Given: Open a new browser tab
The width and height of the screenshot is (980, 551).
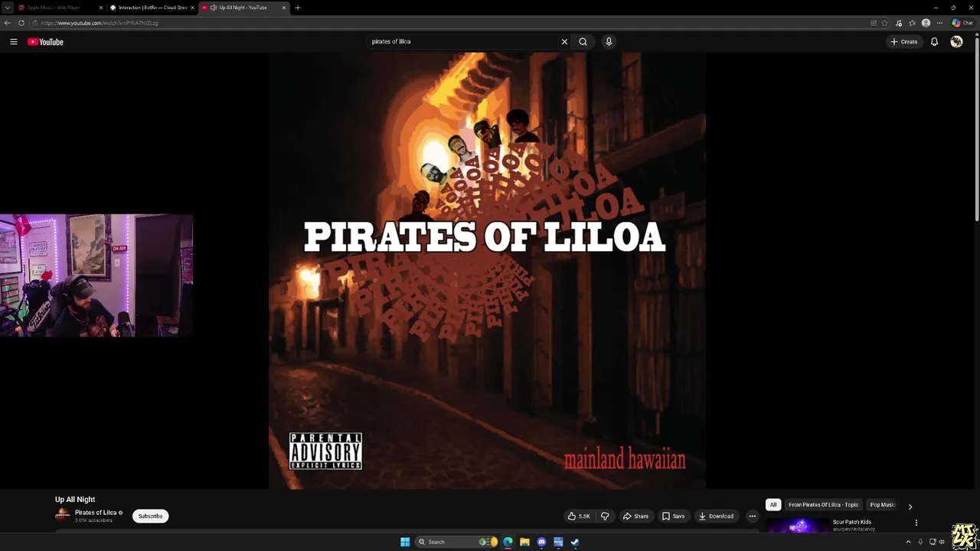Looking at the screenshot, I should [298, 8].
